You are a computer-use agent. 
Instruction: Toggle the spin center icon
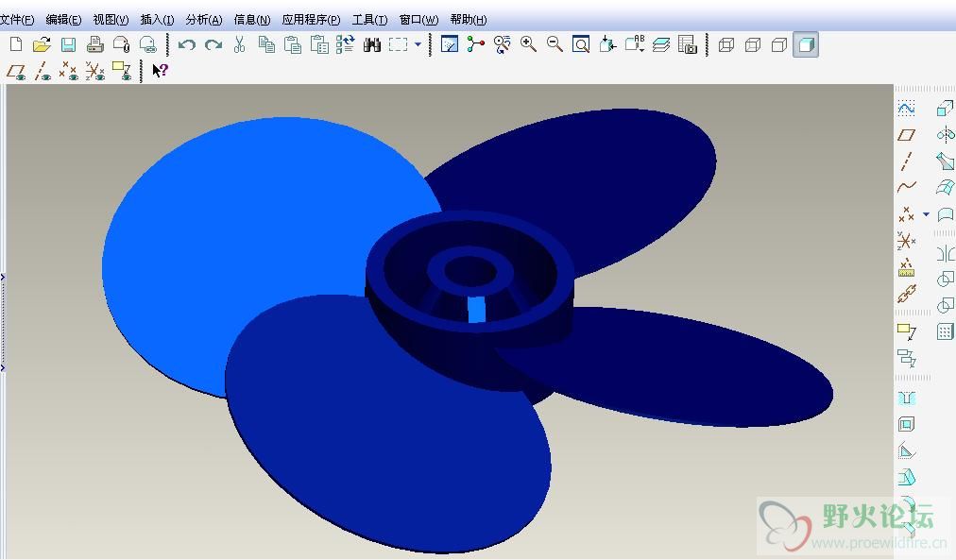(x=475, y=44)
